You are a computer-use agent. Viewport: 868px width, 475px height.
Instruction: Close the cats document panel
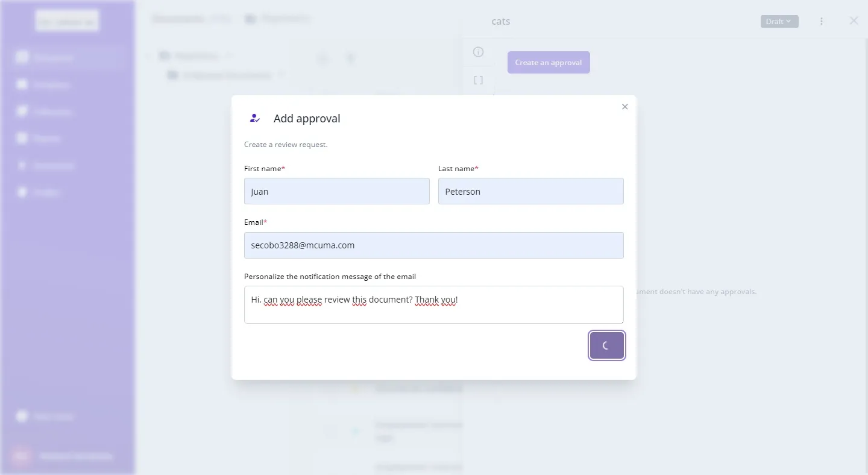854,20
